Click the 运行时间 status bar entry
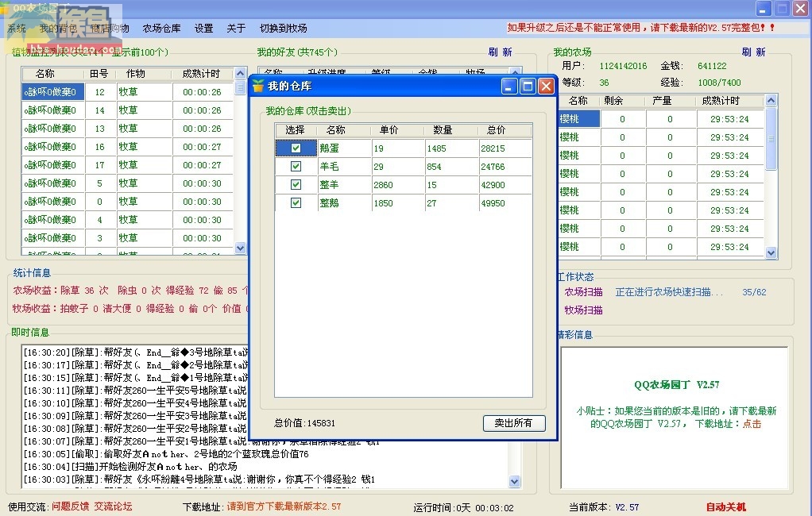 click(463, 508)
